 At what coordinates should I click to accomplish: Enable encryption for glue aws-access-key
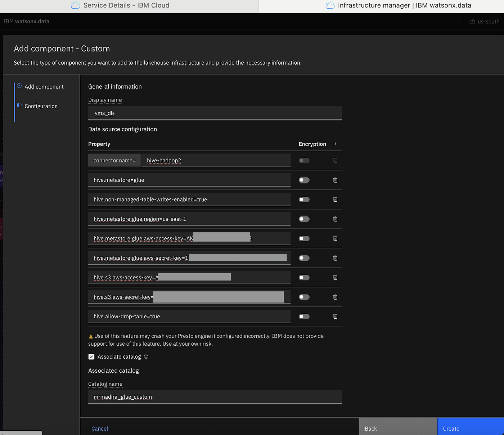tap(304, 238)
